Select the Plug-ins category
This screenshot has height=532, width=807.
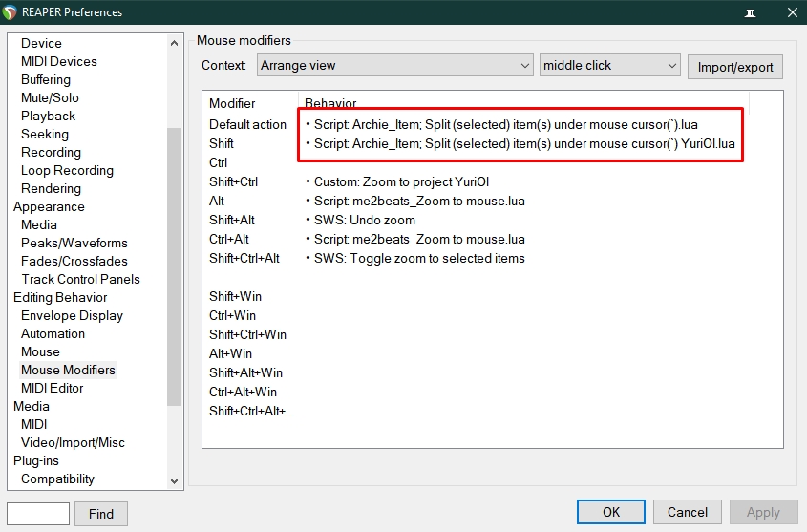click(x=36, y=460)
